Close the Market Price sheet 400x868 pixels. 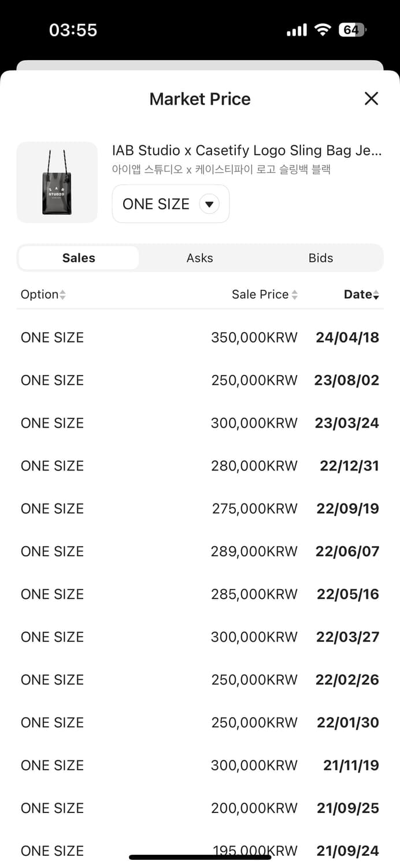pyautogui.click(x=371, y=98)
